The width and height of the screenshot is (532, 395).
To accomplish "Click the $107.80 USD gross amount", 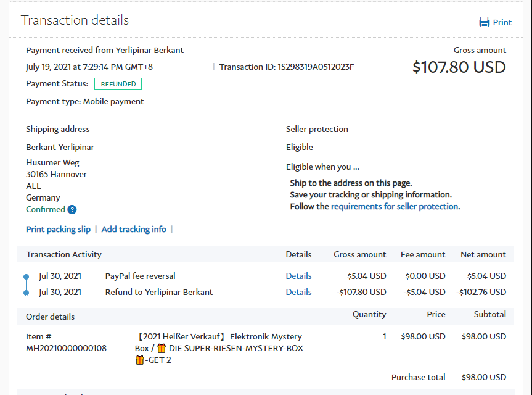I will click(459, 67).
